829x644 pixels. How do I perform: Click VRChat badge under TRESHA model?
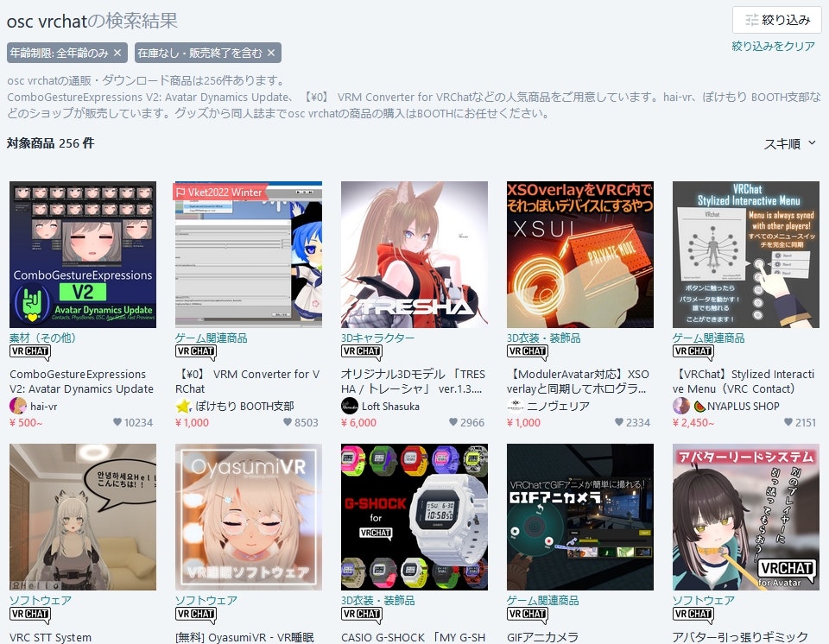pos(362,351)
